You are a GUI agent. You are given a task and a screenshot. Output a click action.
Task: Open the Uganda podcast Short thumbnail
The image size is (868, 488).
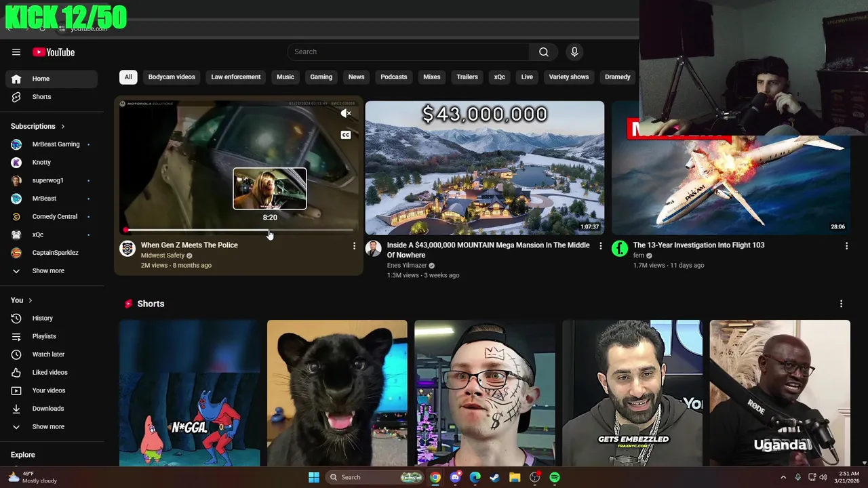780,393
